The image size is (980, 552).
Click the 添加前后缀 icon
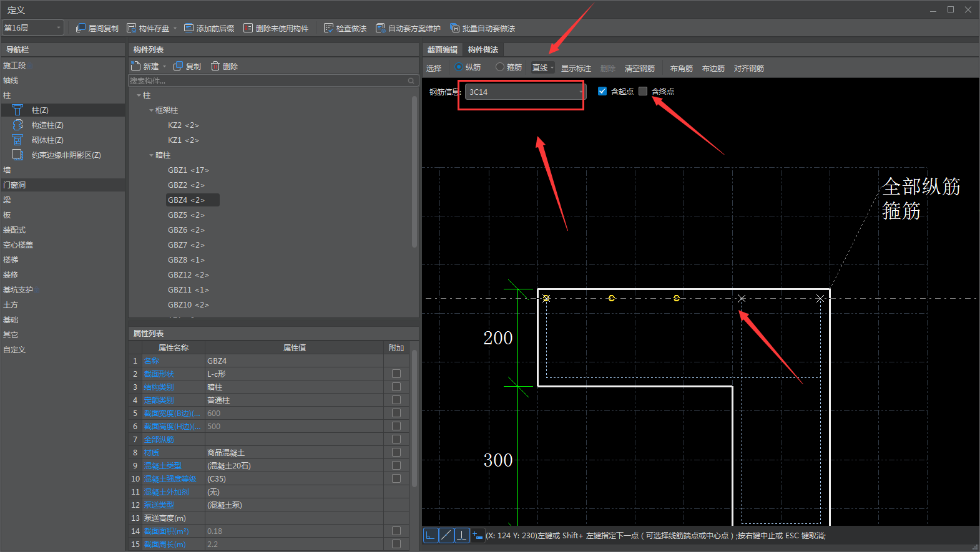(189, 28)
